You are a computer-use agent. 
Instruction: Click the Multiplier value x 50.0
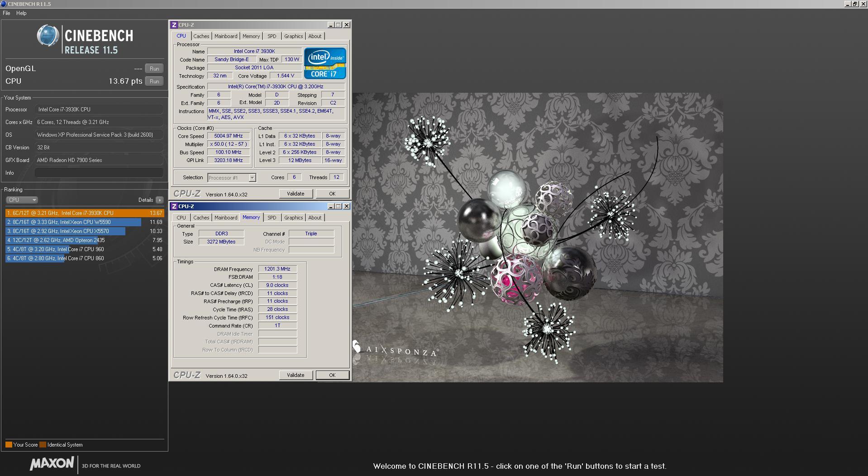[x=229, y=144]
